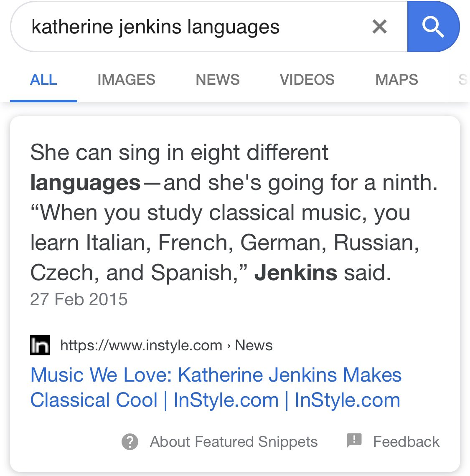The image size is (470, 476).
Task: Clear the search query with the X icon
Action: 379,26
